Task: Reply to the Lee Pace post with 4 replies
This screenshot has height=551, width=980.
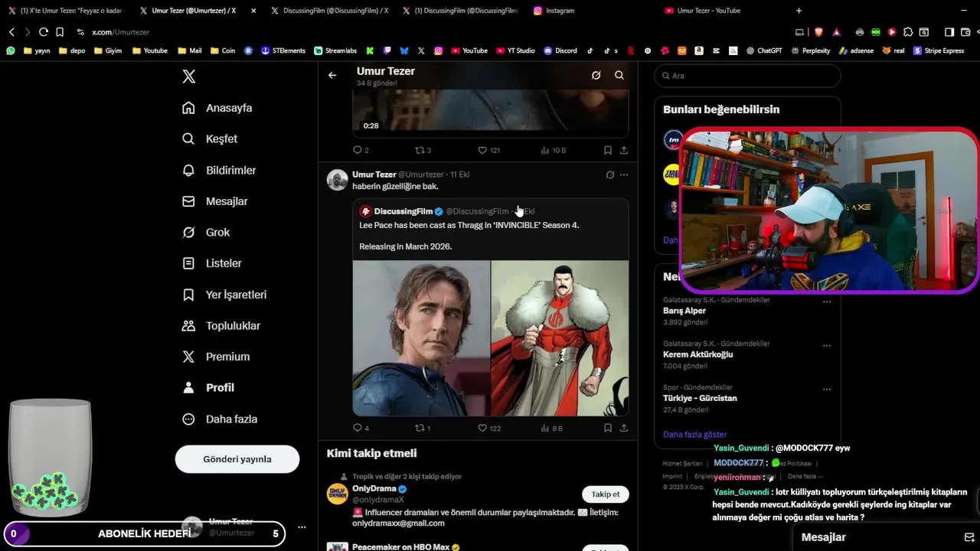Action: coord(361,428)
